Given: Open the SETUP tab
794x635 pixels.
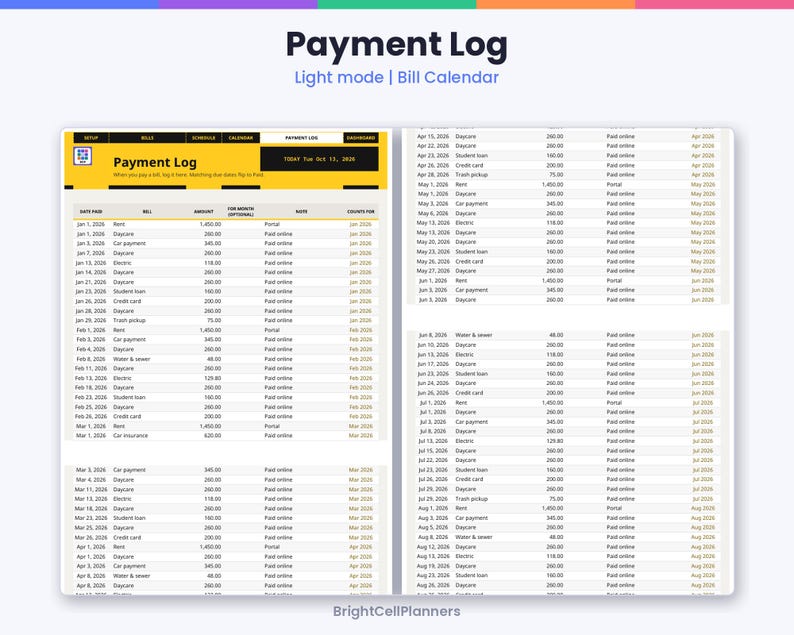Looking at the screenshot, I should [x=91, y=138].
